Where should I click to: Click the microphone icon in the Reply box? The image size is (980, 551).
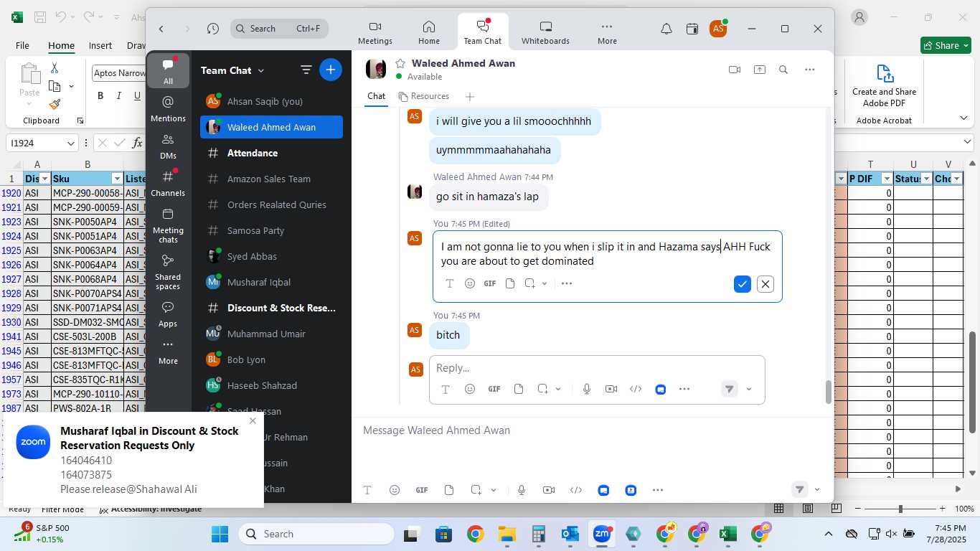click(587, 389)
